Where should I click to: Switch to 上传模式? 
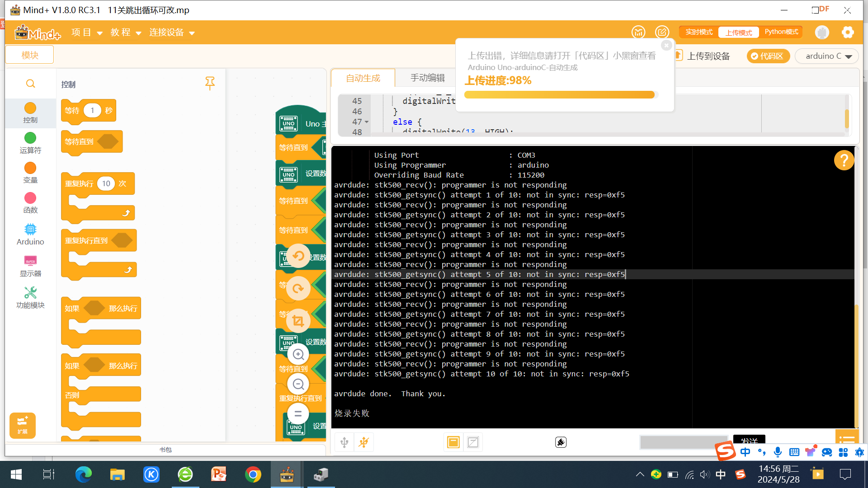click(739, 33)
